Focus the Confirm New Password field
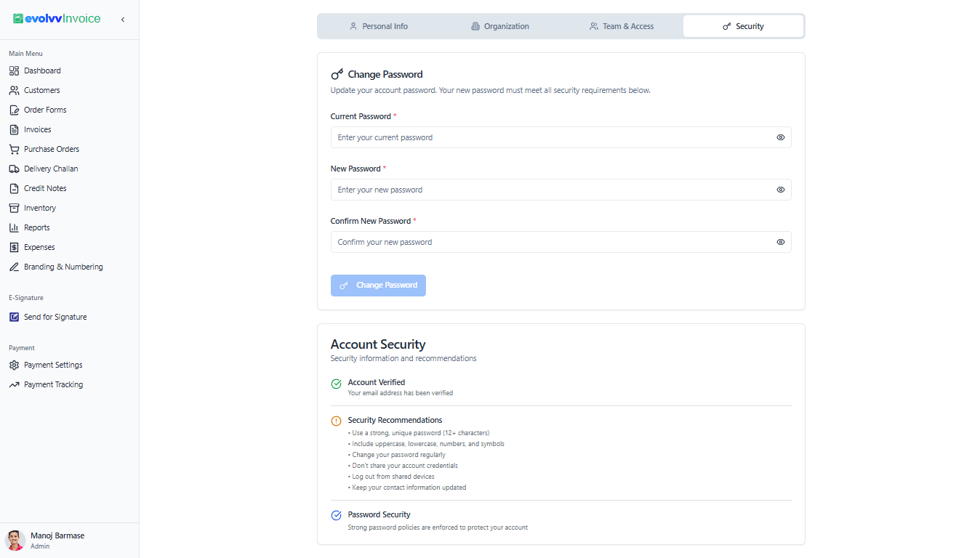The height and width of the screenshot is (558, 980). (561, 242)
